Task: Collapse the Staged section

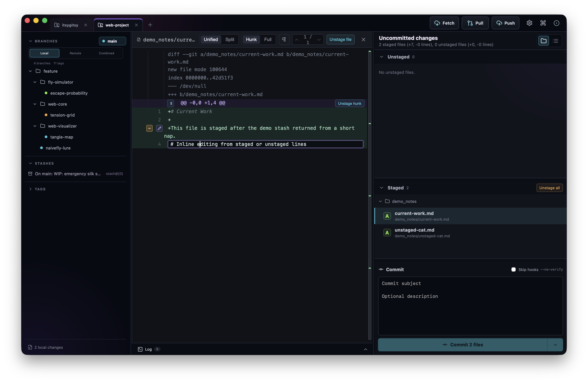Action: tap(382, 188)
